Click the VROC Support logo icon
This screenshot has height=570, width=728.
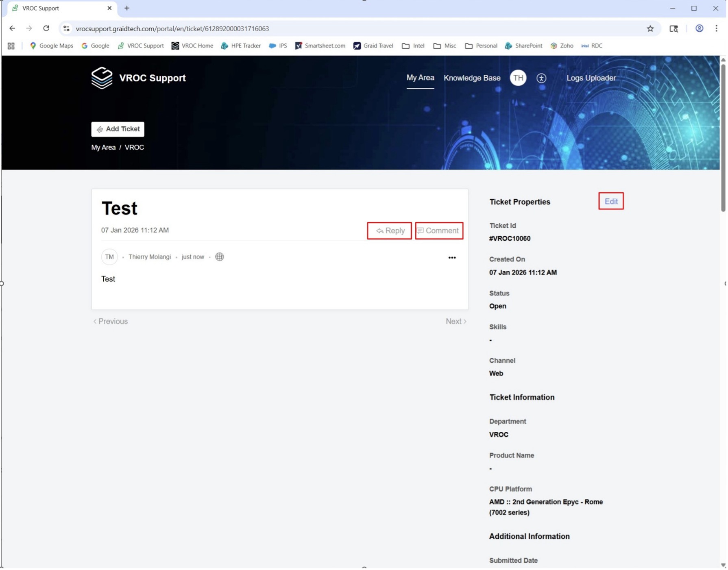pos(102,78)
